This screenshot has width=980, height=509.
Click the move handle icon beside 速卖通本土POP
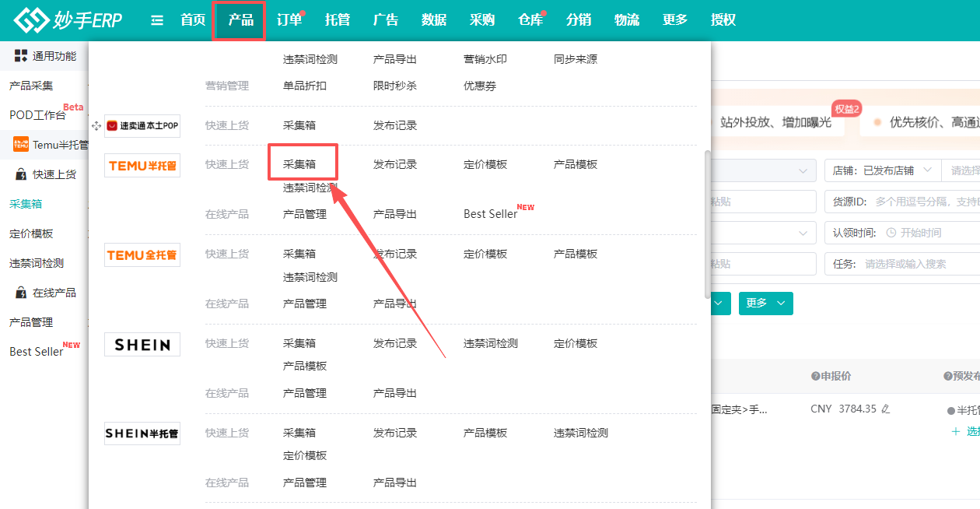point(96,125)
